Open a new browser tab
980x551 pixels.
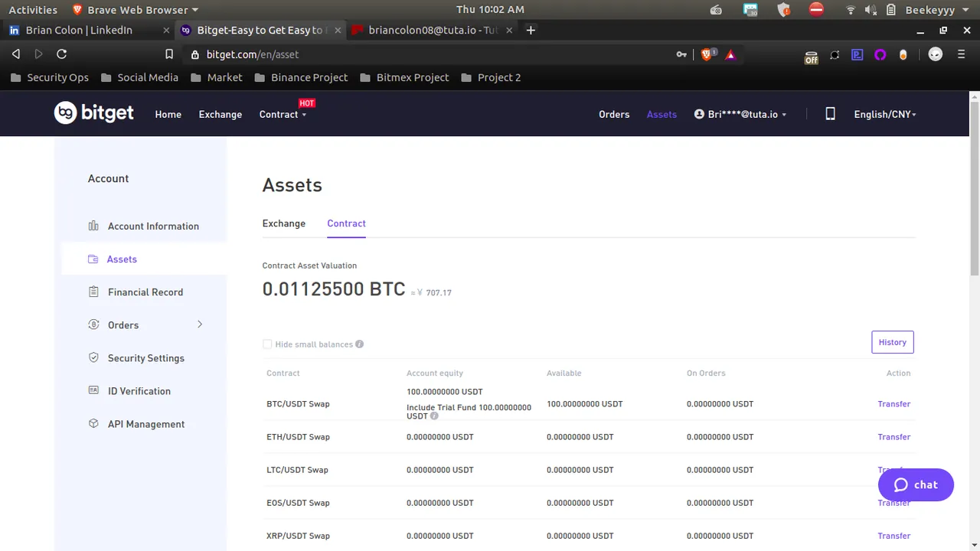(x=531, y=30)
